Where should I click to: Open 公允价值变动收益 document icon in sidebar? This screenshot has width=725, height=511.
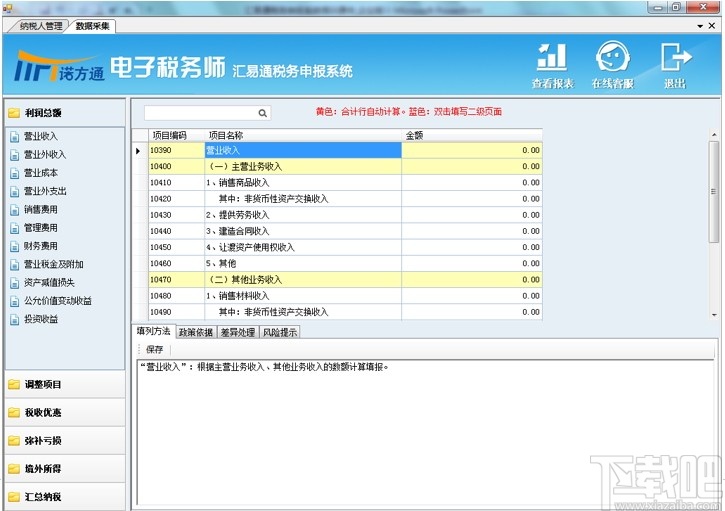(15, 301)
